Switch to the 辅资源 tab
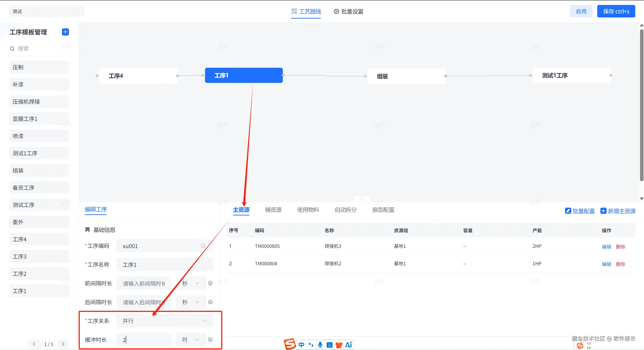Image resolution: width=644 pixels, height=350 pixels. click(273, 210)
